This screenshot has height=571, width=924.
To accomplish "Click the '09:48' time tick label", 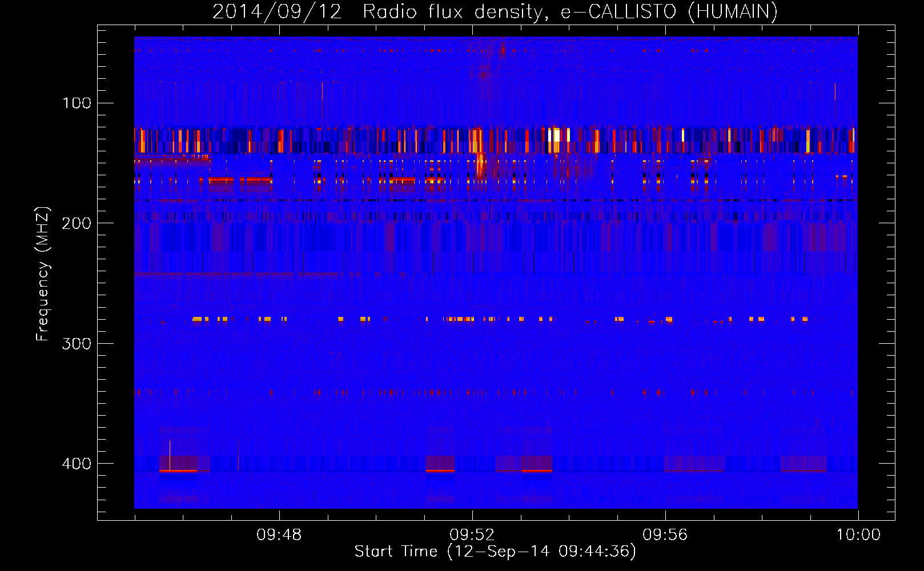I will (x=279, y=535).
